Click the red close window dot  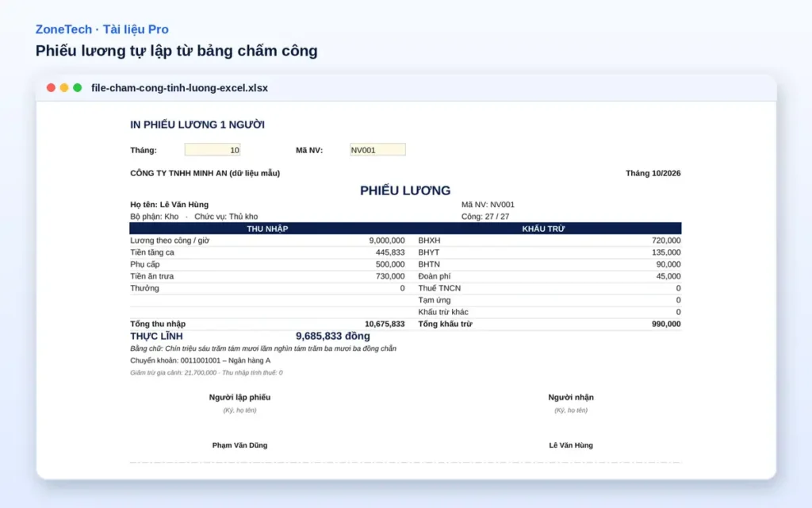point(51,87)
